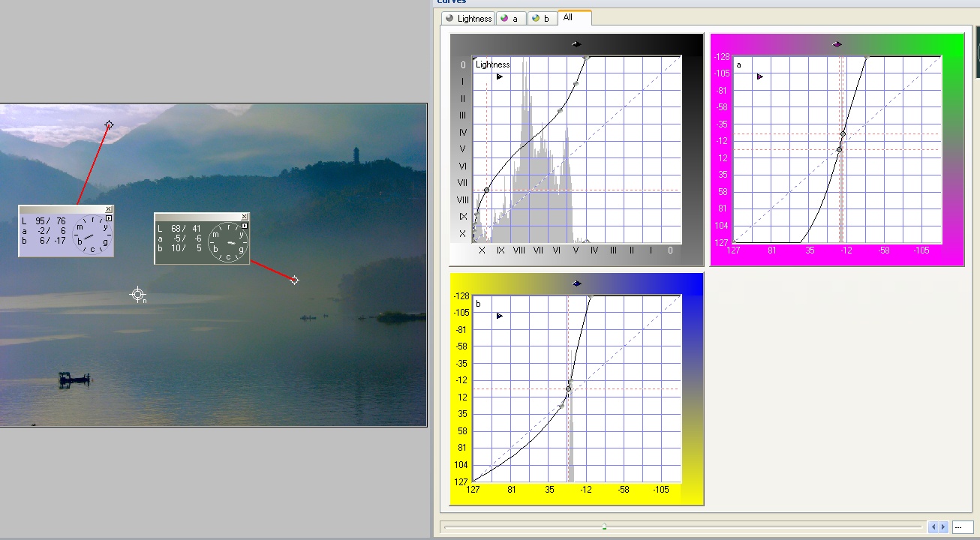Image resolution: width=980 pixels, height=540 pixels.
Task: Select Lightness curve point at zone III height
Action: [x=560, y=111]
